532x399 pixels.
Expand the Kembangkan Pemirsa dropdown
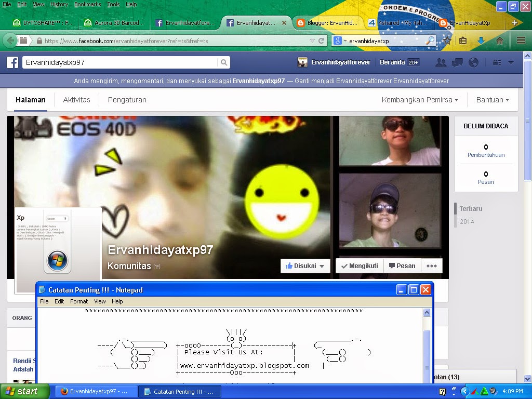pyautogui.click(x=420, y=100)
